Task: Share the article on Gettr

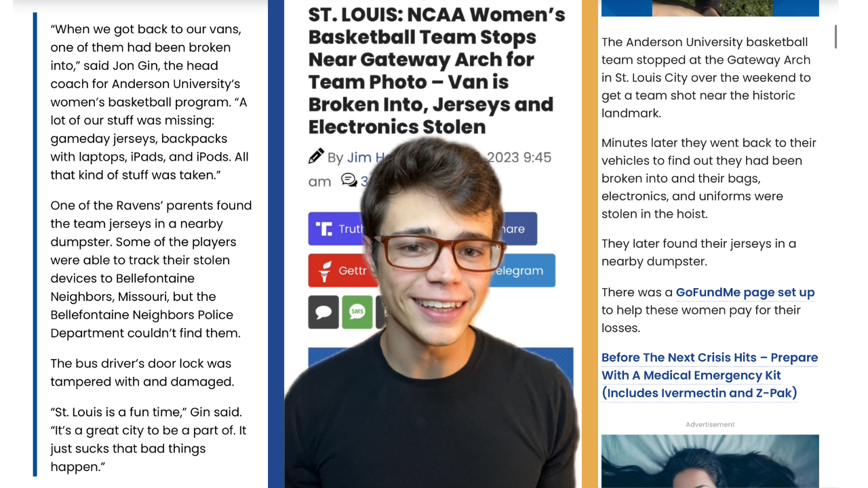Action: 337,270
